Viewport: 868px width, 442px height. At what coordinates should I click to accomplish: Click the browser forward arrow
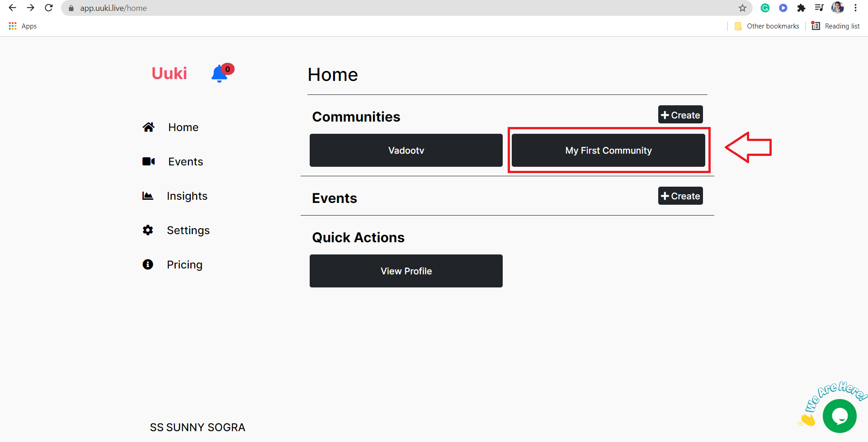(30, 8)
